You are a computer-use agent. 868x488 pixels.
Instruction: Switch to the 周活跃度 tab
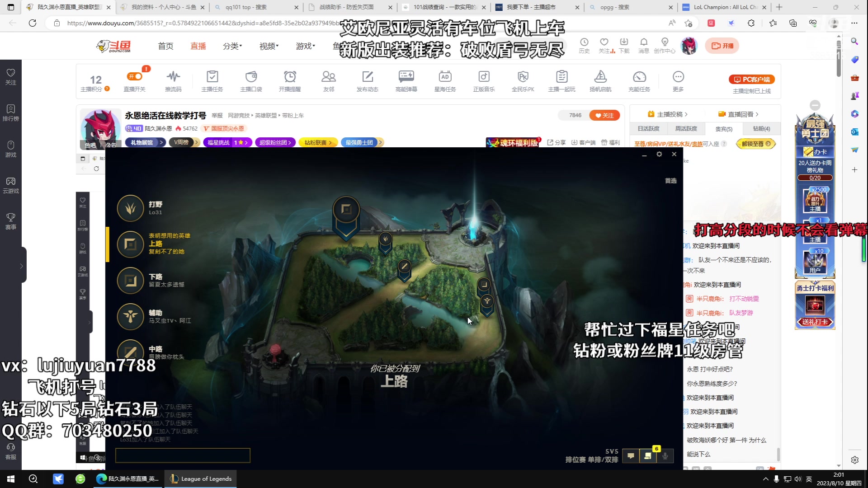(686, 129)
